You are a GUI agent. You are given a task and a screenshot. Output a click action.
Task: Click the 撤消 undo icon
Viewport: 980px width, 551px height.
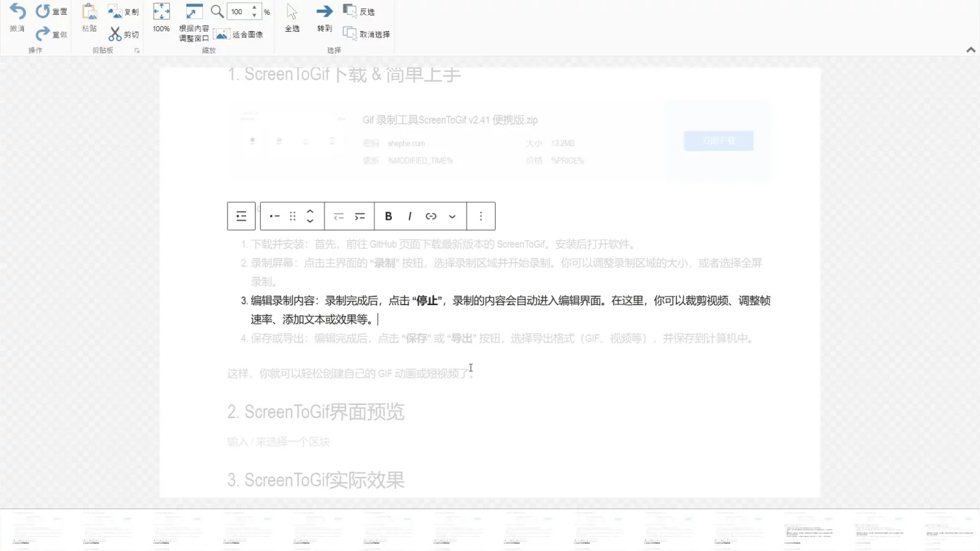pyautogui.click(x=17, y=13)
